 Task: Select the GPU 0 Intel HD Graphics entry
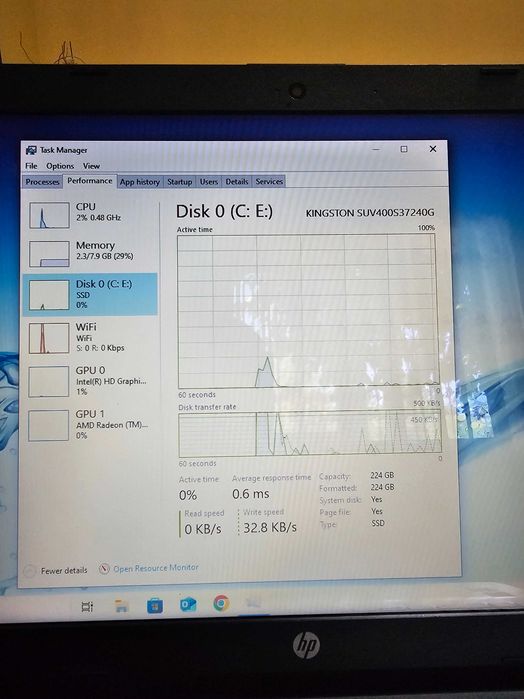[x=90, y=381]
